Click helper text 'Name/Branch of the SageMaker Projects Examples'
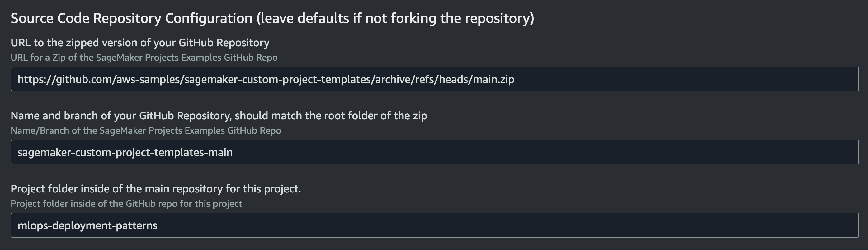Screen dimensions: 868x250 point(118,131)
